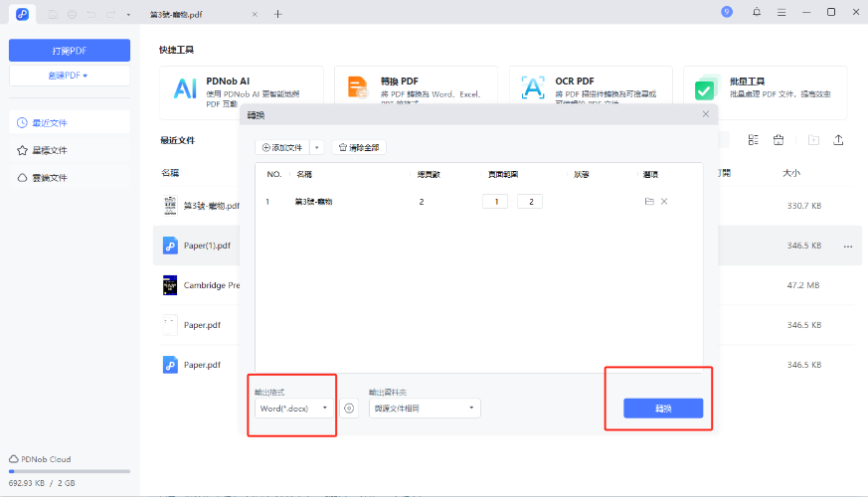Viewport: 868px width, 497px height.
Task: Click the output settings gear icon
Action: coord(349,409)
